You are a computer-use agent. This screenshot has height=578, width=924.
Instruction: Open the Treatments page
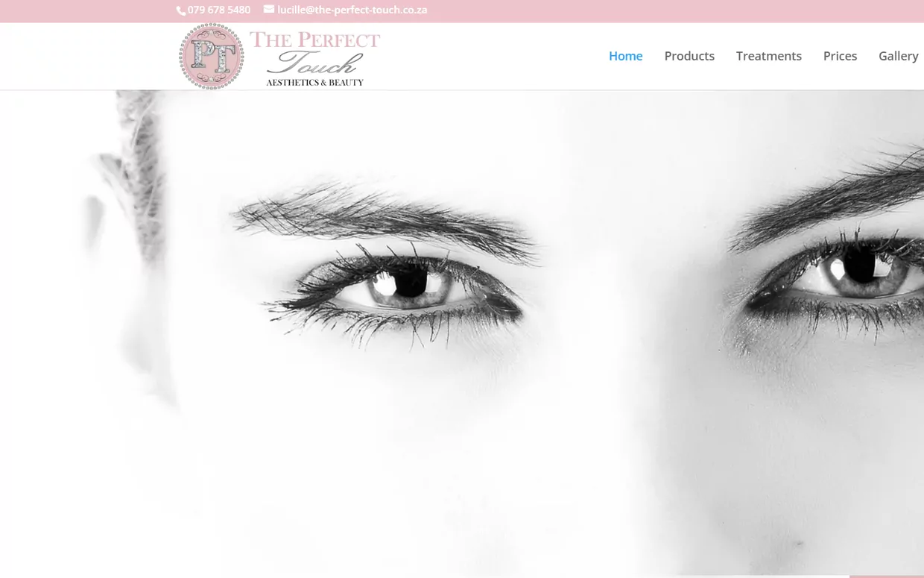pos(769,56)
